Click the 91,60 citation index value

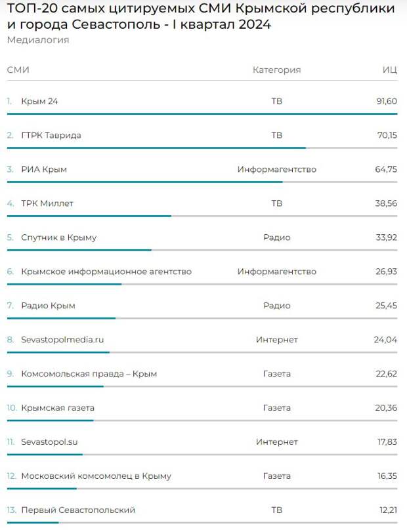coord(387,101)
